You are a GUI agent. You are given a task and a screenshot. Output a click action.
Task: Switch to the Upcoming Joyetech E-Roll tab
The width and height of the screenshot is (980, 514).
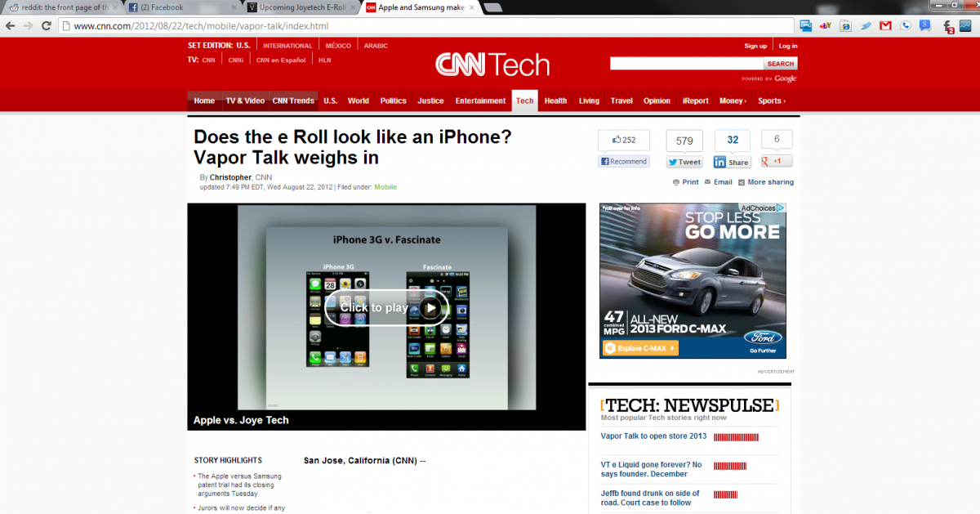pyautogui.click(x=302, y=7)
